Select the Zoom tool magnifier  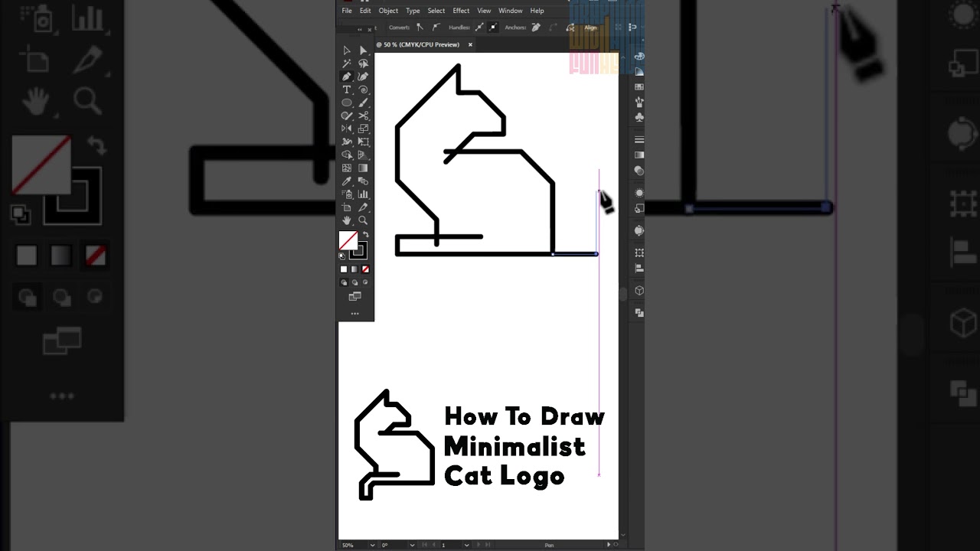point(363,220)
